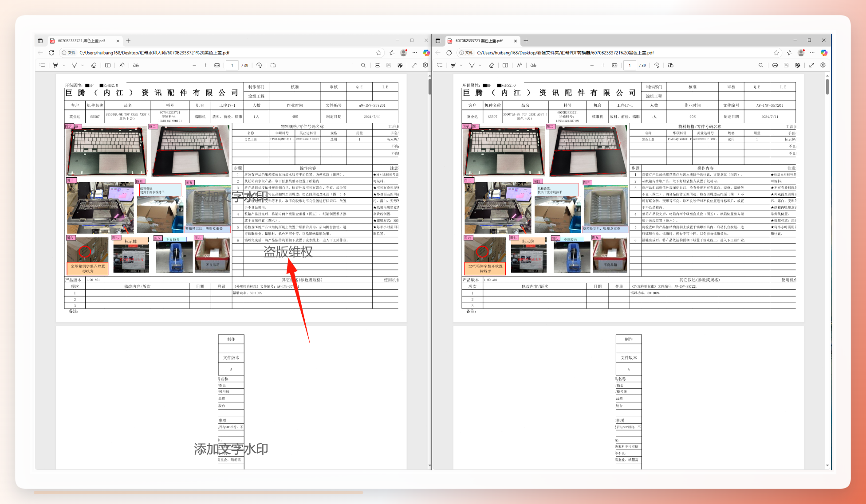The image size is (866, 504).
Task: Select the PDF tab in left window
Action: pos(84,41)
